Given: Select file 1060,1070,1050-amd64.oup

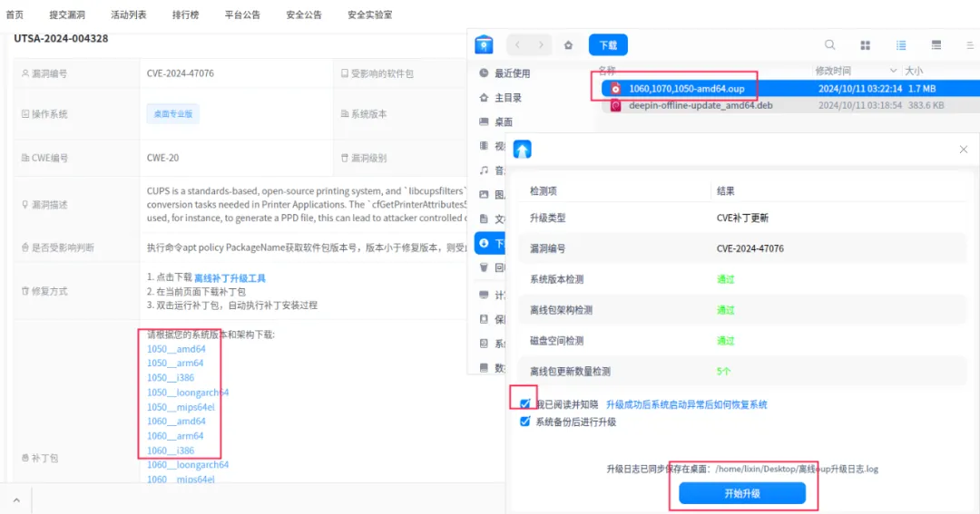Looking at the screenshot, I should pos(789,89).
